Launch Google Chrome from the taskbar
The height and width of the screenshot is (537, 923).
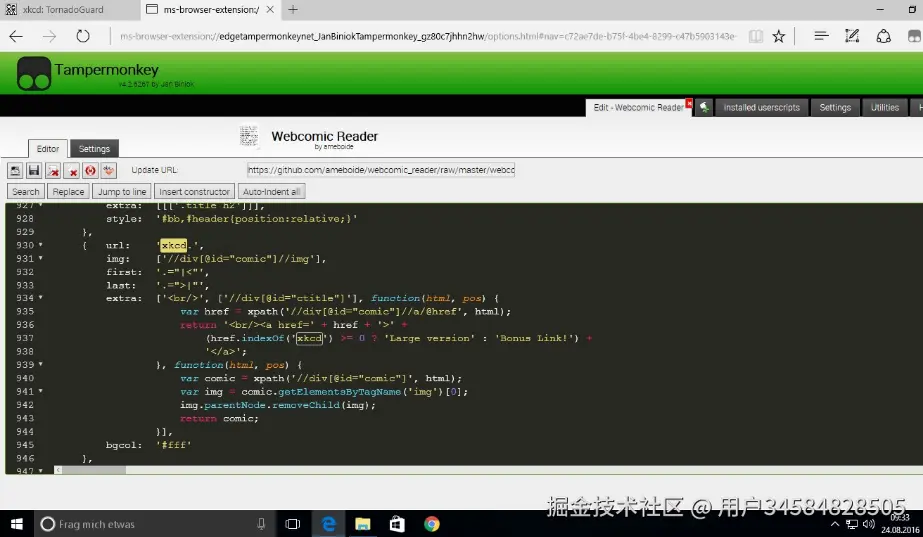(x=431, y=524)
